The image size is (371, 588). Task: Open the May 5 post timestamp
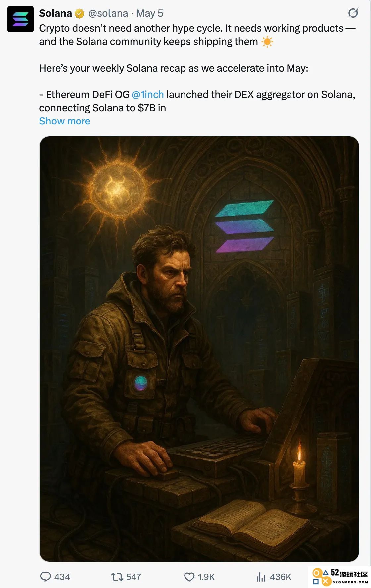click(150, 13)
